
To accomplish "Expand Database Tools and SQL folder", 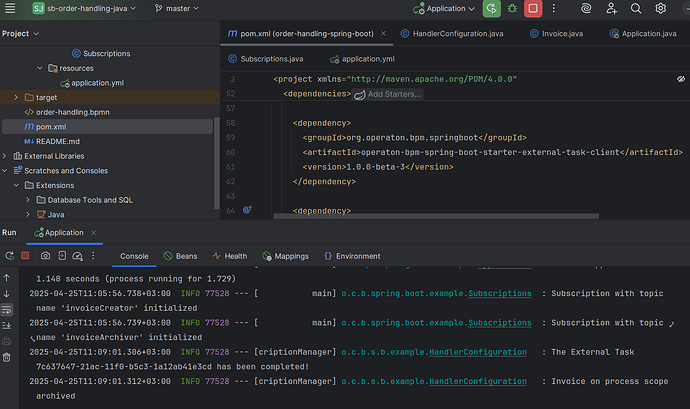I will [28, 200].
